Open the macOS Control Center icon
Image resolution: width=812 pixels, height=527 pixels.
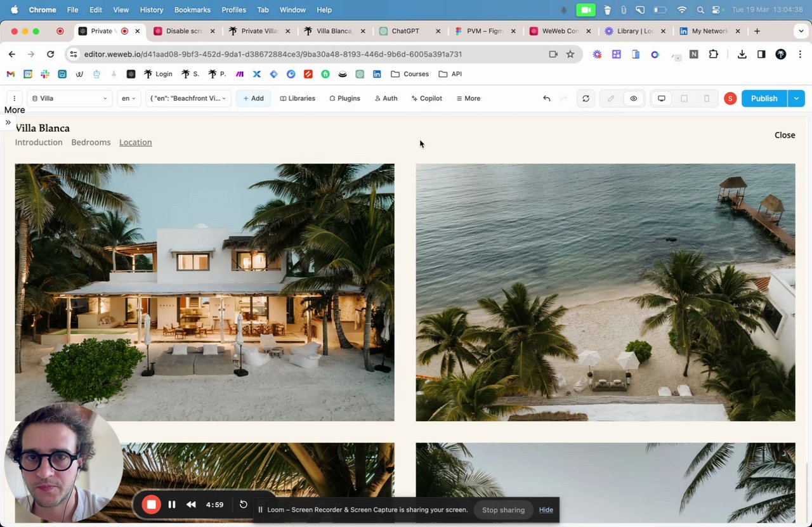pyautogui.click(x=717, y=10)
